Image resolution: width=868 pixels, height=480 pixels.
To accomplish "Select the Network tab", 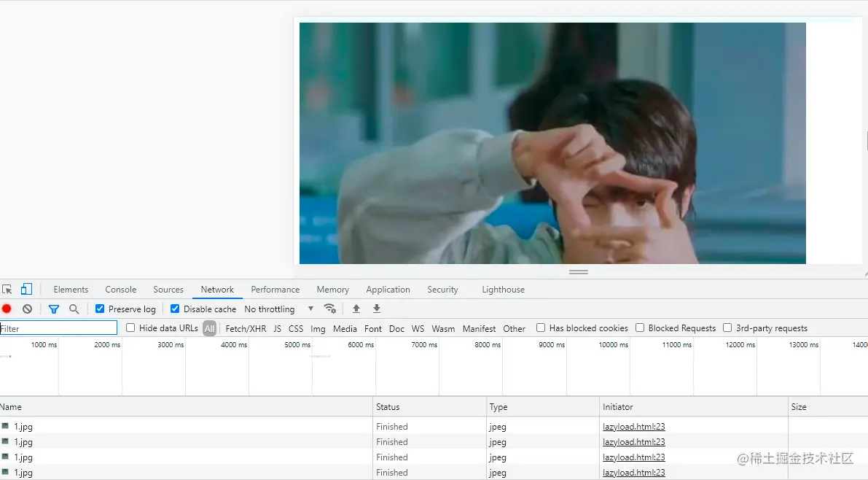I will pos(218,290).
